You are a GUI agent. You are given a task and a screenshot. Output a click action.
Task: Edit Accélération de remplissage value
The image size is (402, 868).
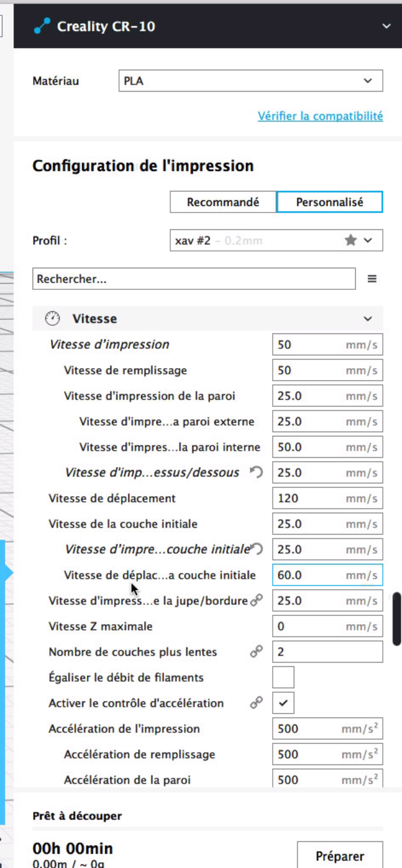click(328, 754)
